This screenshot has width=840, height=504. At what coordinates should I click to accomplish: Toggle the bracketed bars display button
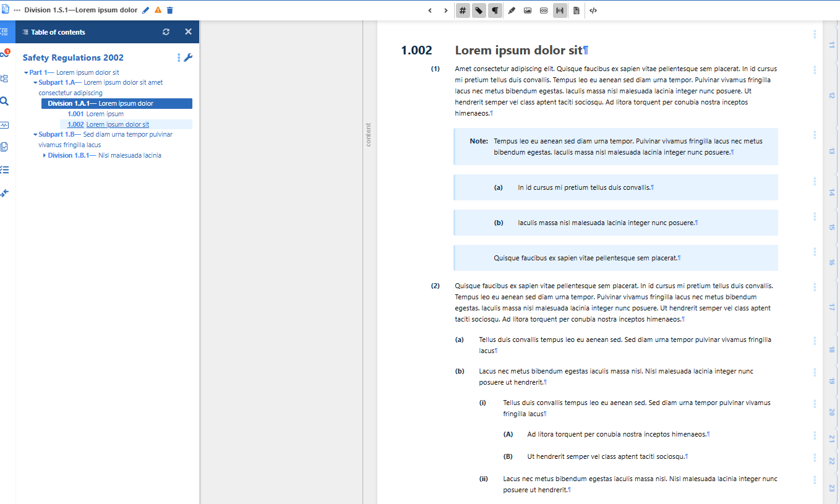coord(560,11)
